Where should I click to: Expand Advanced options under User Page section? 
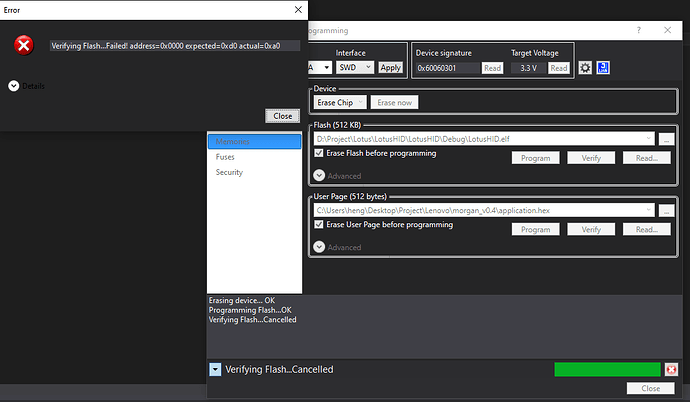[320, 247]
